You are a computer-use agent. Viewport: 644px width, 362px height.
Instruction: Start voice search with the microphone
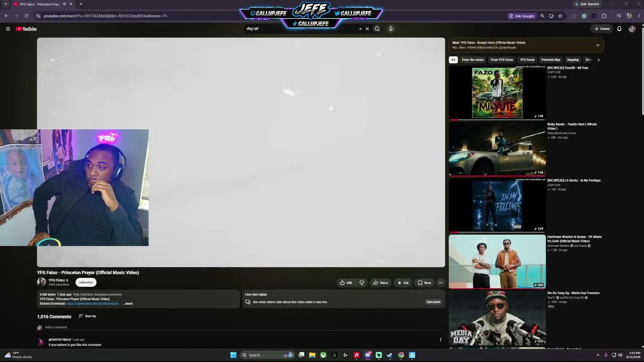click(x=390, y=29)
